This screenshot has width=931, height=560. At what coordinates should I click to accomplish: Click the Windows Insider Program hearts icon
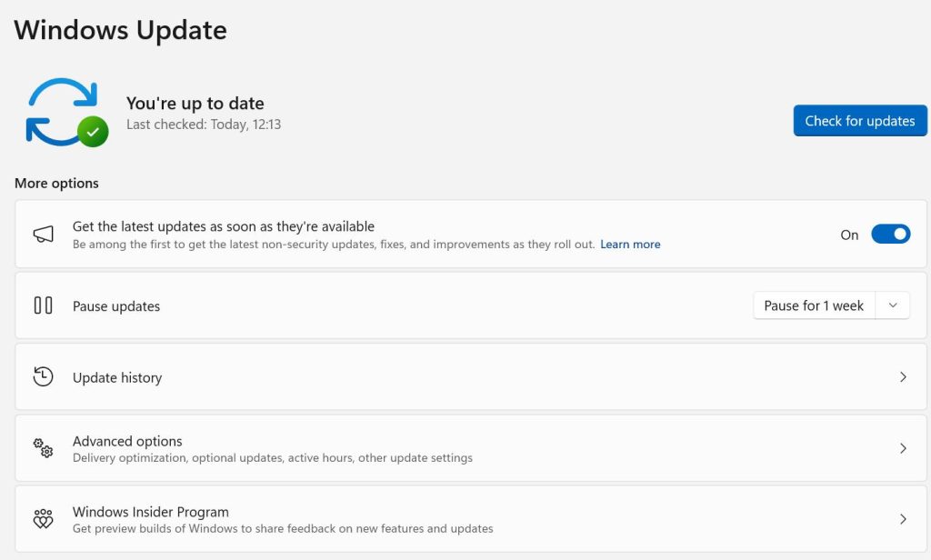43,519
